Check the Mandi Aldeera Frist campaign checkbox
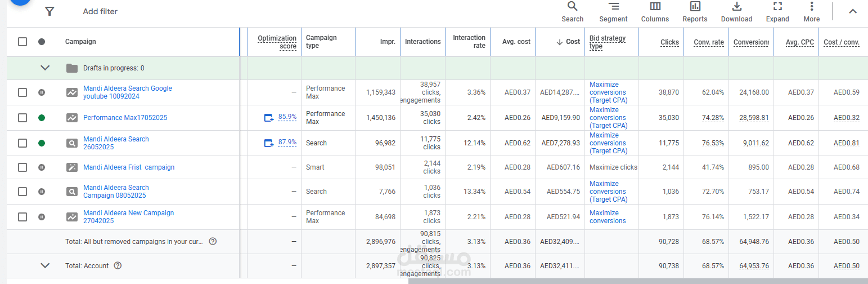This screenshot has width=868, height=284. click(x=23, y=167)
